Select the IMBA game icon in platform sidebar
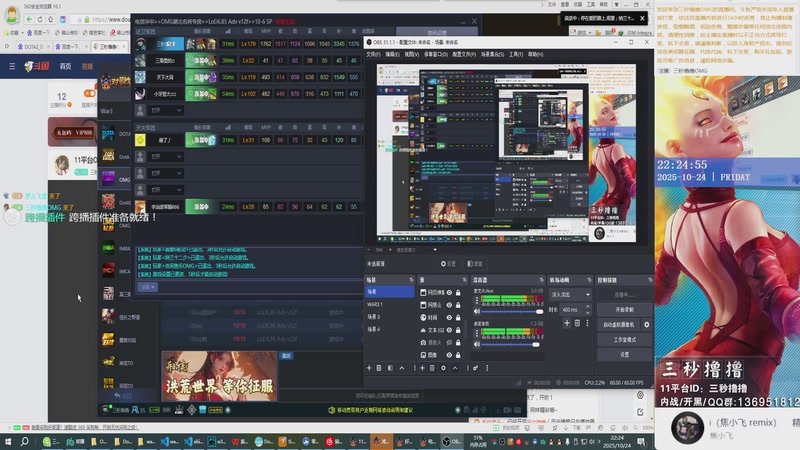This screenshot has width=800, height=450. [x=108, y=248]
